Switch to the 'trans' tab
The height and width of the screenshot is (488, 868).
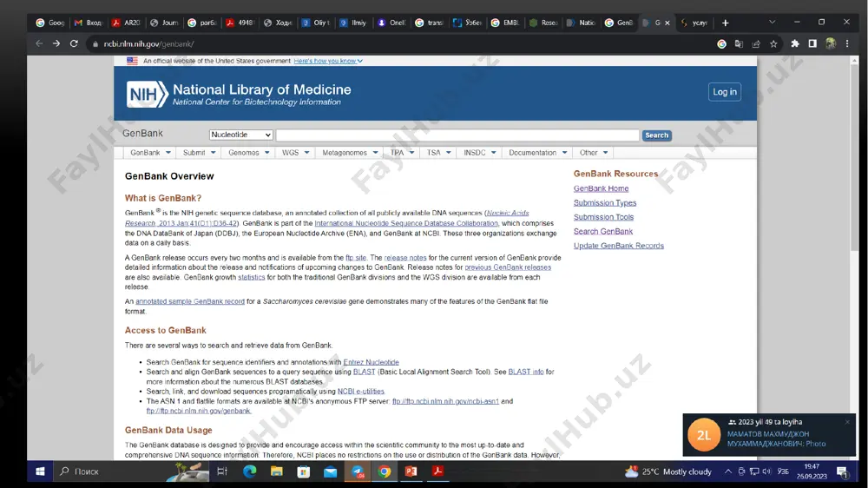[430, 23]
